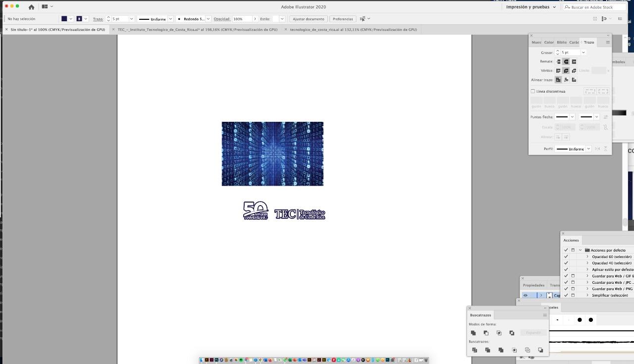Open the Propiedades panel tab
The width and height of the screenshot is (634, 364).
pos(534,285)
